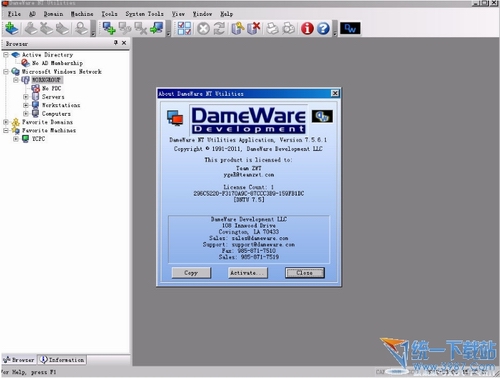This screenshot has height=378, width=500.
Task: Collapse the Favorite Machines node
Action: [6, 130]
